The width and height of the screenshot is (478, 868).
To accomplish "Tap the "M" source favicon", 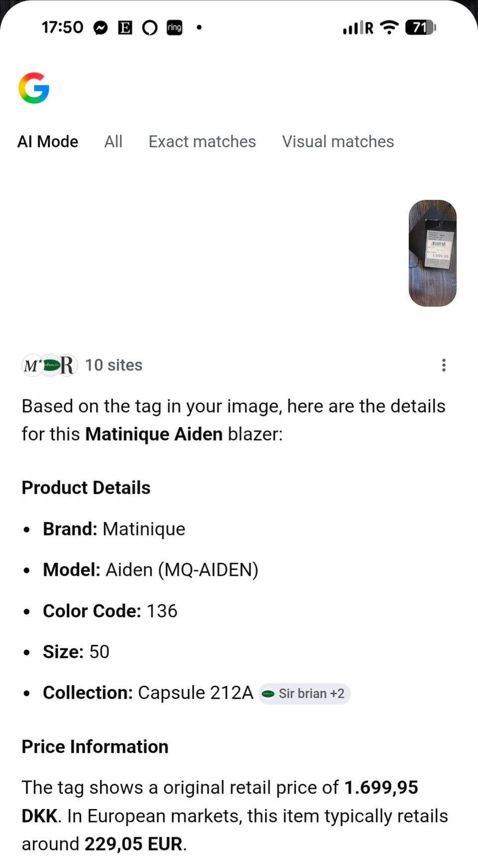I will (x=32, y=366).
